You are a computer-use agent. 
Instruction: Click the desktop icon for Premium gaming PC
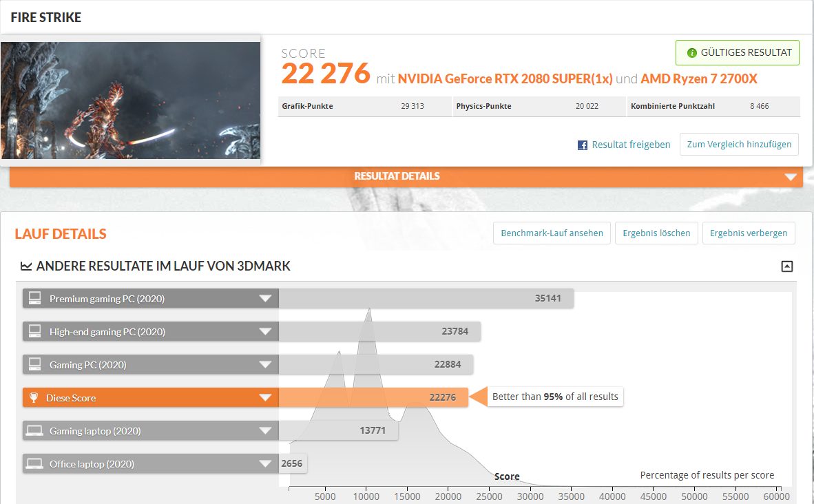click(34, 299)
